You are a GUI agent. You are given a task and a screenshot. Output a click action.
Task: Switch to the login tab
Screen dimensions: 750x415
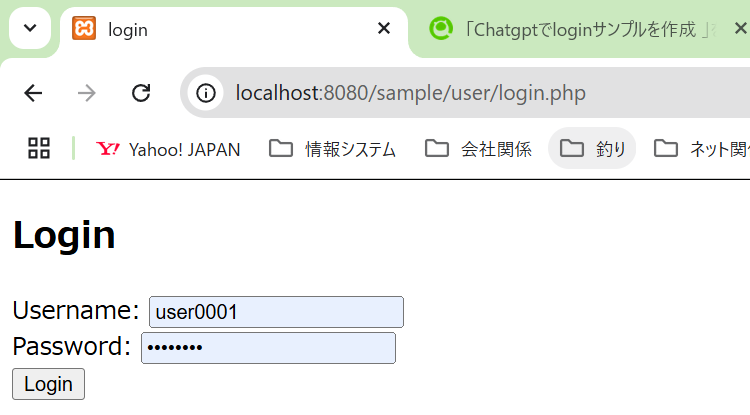[233, 30]
